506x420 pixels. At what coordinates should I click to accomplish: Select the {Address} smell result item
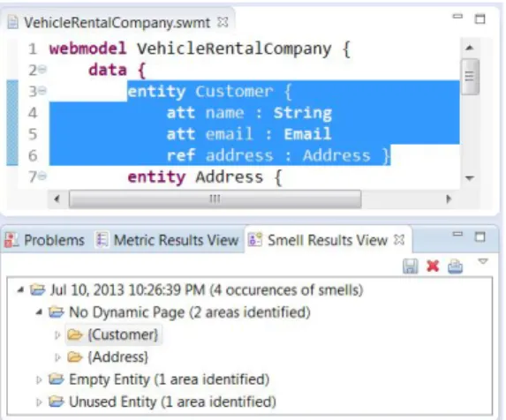click(x=117, y=357)
